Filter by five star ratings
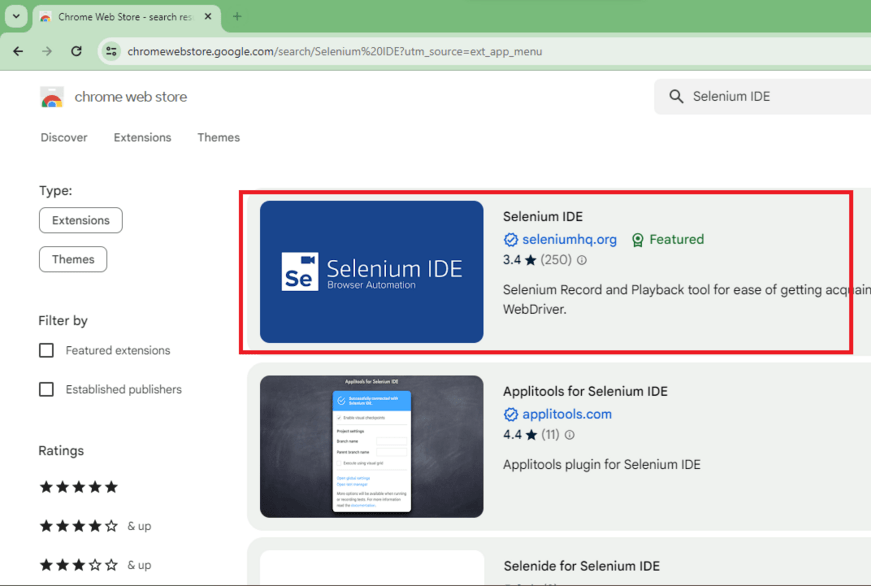The height and width of the screenshot is (586, 871). click(x=79, y=487)
